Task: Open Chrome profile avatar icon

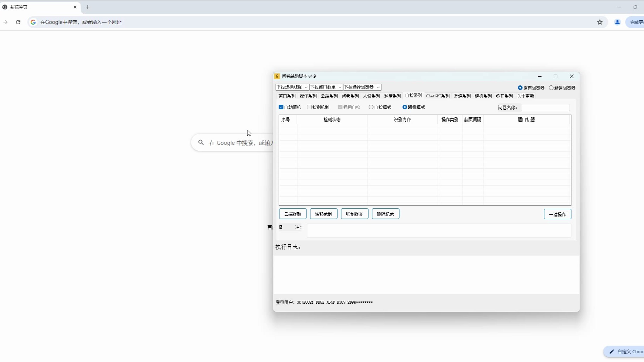Action: click(x=617, y=22)
